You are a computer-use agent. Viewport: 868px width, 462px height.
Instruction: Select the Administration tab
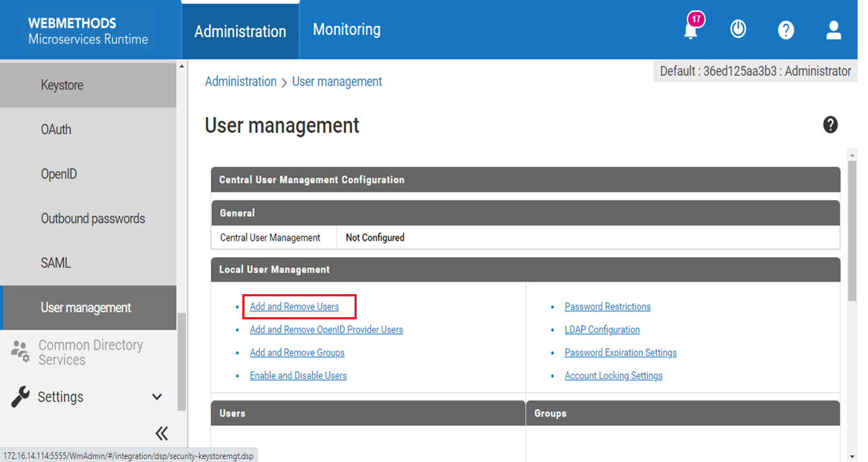(240, 31)
